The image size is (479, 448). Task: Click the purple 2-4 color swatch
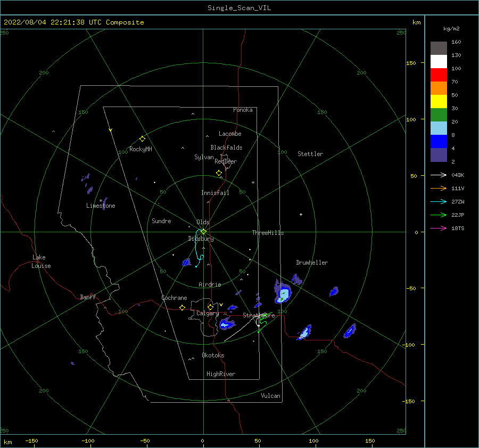(x=439, y=155)
